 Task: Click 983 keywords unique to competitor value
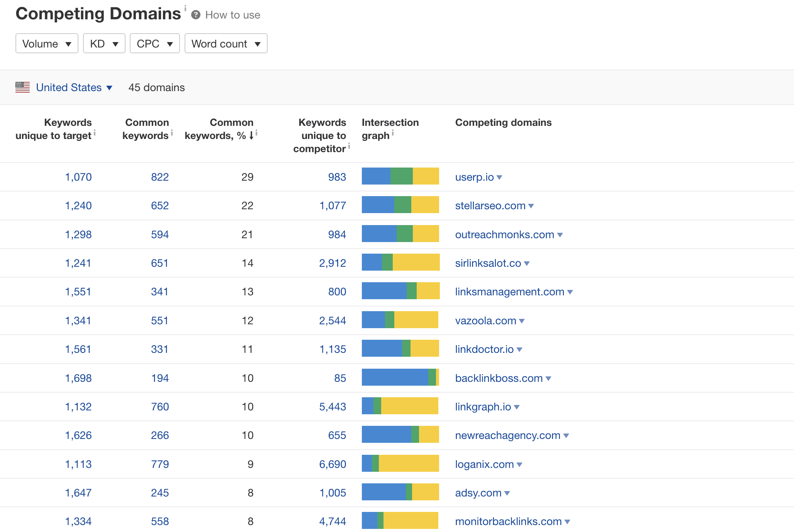pos(337,177)
